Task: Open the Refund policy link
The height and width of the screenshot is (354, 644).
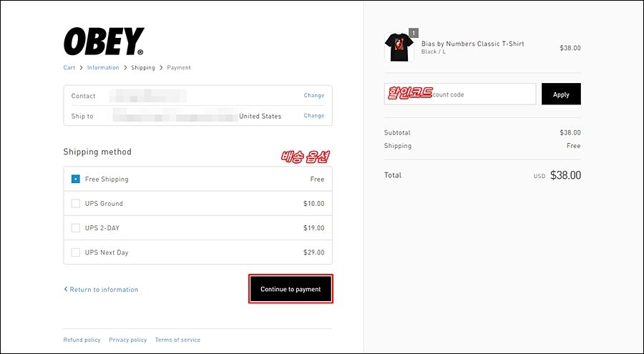Action: [82, 340]
